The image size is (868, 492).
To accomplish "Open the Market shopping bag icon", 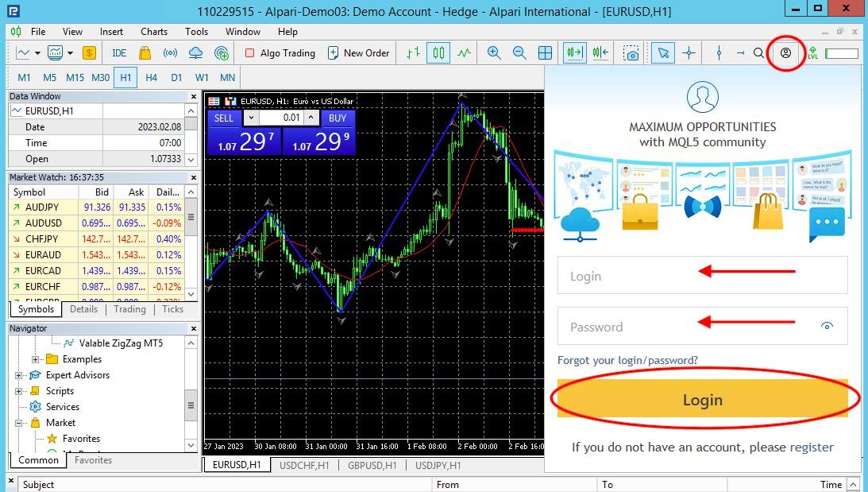I will tap(145, 53).
